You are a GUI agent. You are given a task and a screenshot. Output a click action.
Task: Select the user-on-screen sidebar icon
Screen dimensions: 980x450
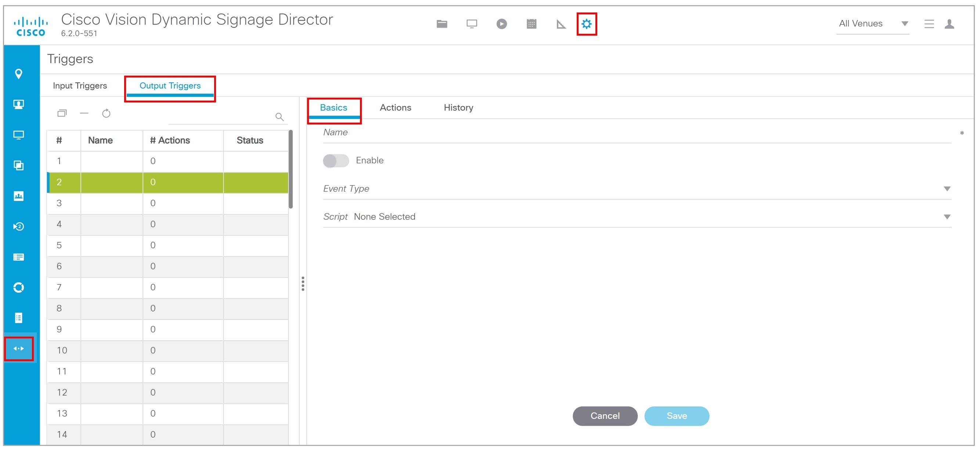pos(19,104)
